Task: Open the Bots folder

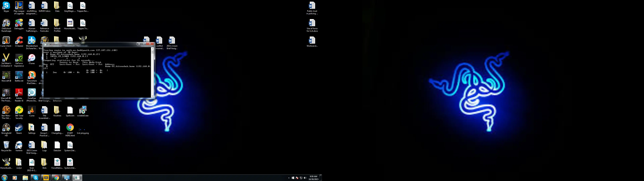Action: (44, 164)
